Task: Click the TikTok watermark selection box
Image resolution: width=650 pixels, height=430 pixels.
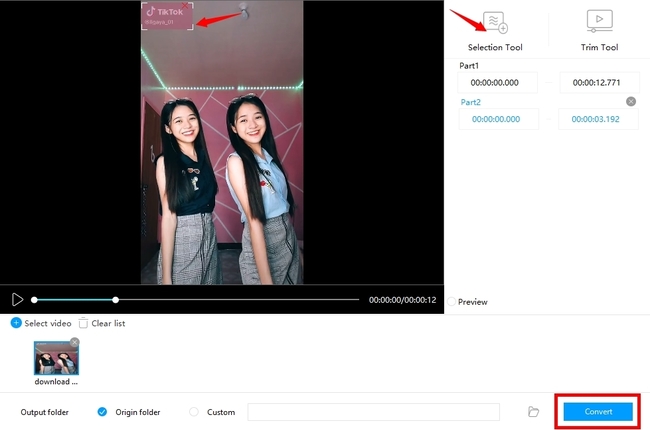Action: [167, 16]
